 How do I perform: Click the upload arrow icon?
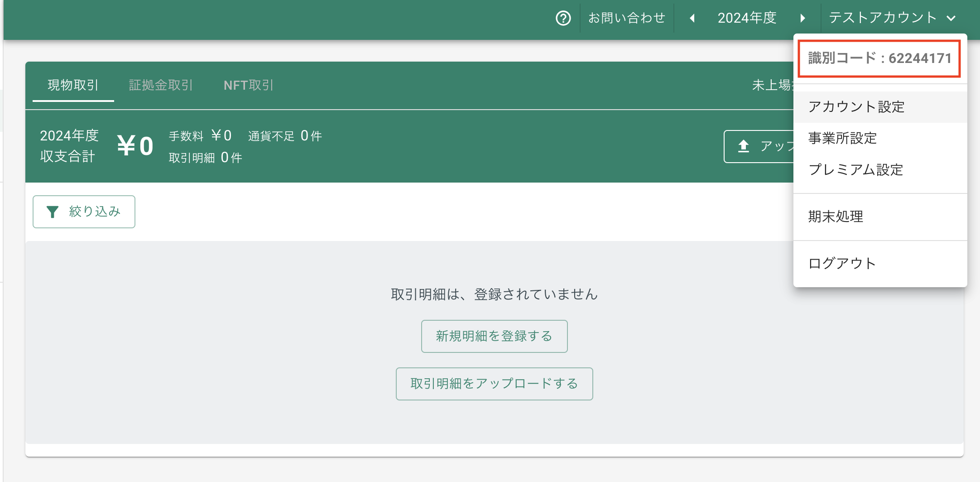pyautogui.click(x=744, y=146)
